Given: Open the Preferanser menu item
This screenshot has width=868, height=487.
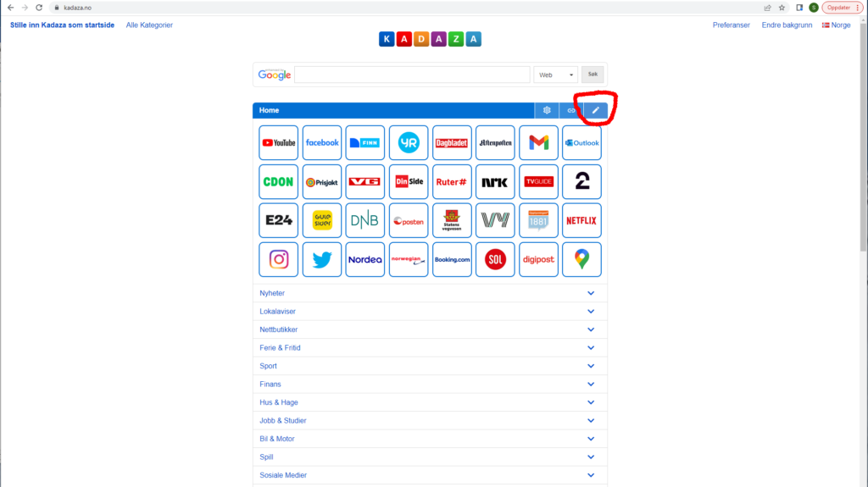Looking at the screenshot, I should pyautogui.click(x=731, y=25).
